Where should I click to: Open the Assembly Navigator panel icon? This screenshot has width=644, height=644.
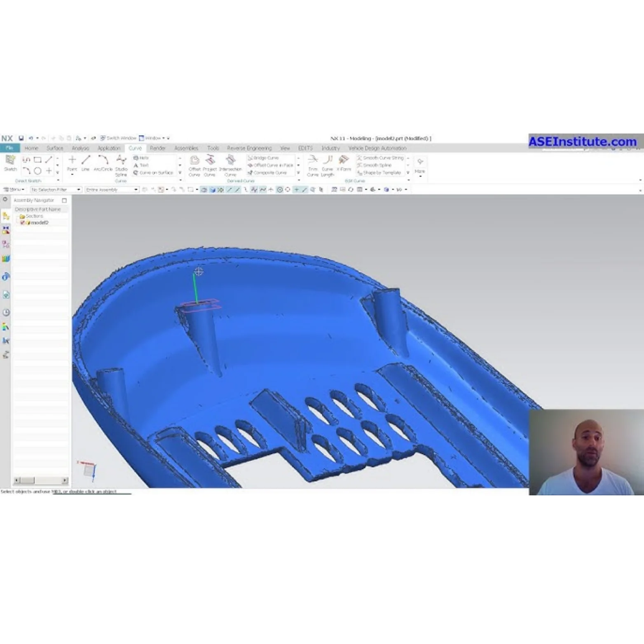point(5,215)
